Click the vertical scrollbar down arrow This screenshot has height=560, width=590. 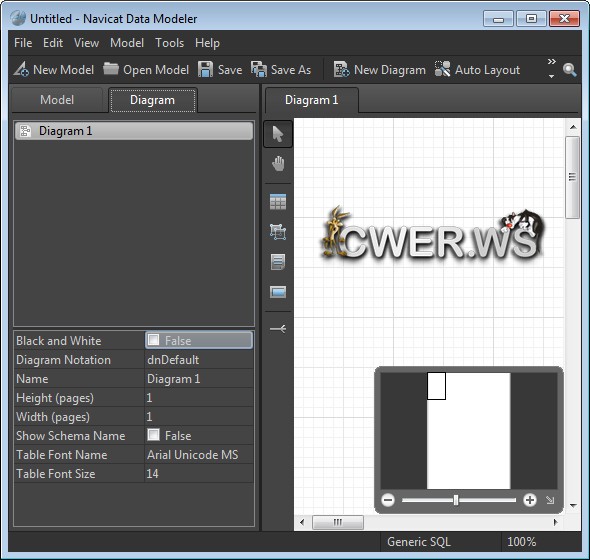573,505
